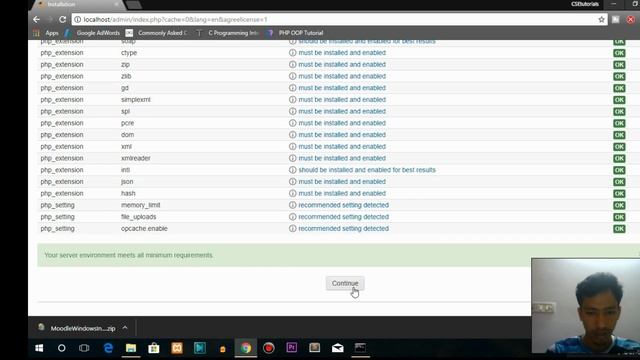Open XAMPP icon on taskbar
The height and width of the screenshot is (360, 640).
point(177,348)
